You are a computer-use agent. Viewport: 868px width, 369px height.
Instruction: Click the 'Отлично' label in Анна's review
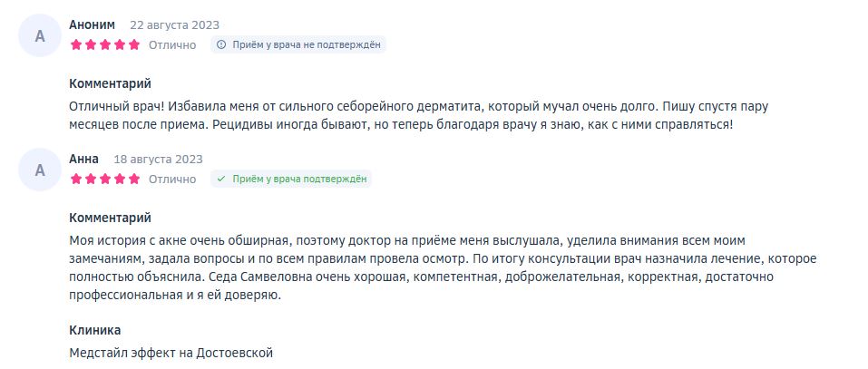point(172,179)
